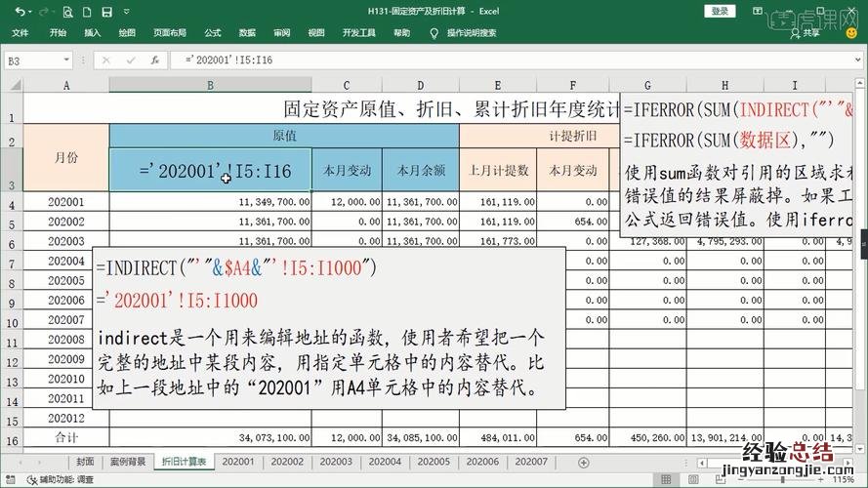This screenshot has height=488, width=868.
Task: Click the Insert Function fx icon
Action: [154, 60]
